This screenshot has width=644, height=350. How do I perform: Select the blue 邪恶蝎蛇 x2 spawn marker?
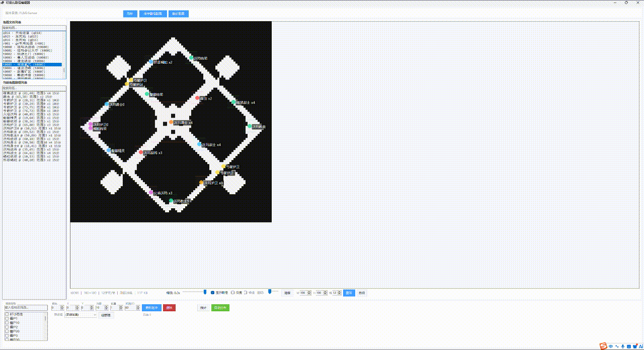pos(151,62)
